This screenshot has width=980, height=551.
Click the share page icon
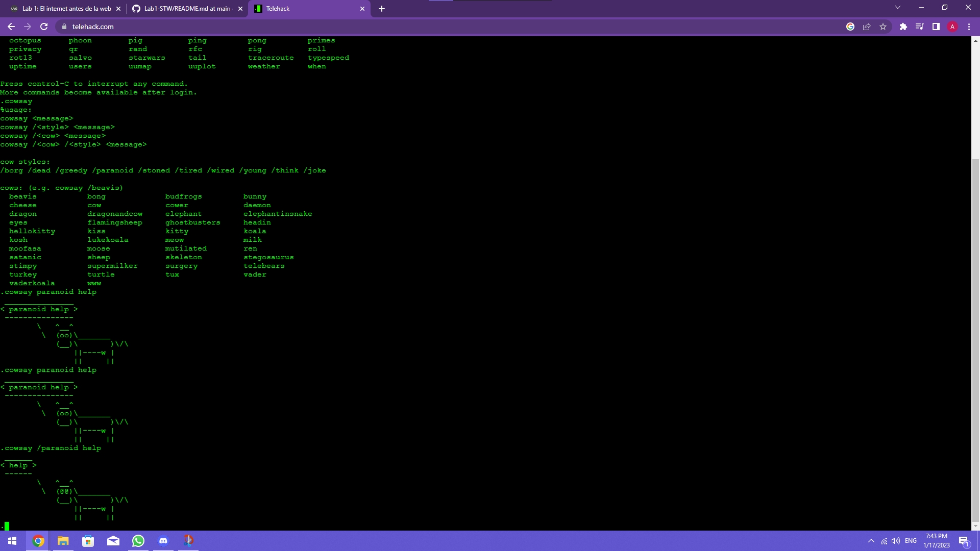click(x=867, y=27)
